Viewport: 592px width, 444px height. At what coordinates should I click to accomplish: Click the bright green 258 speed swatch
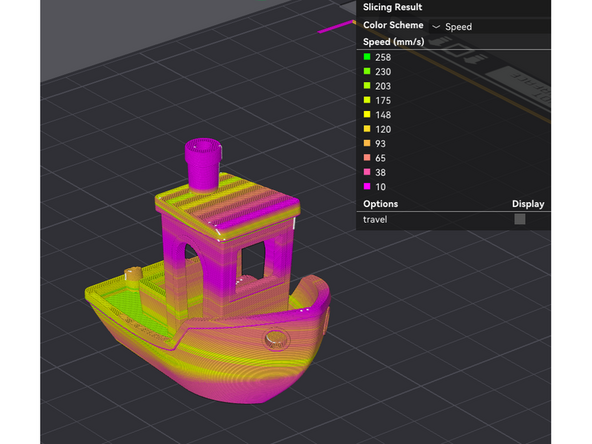(x=367, y=57)
